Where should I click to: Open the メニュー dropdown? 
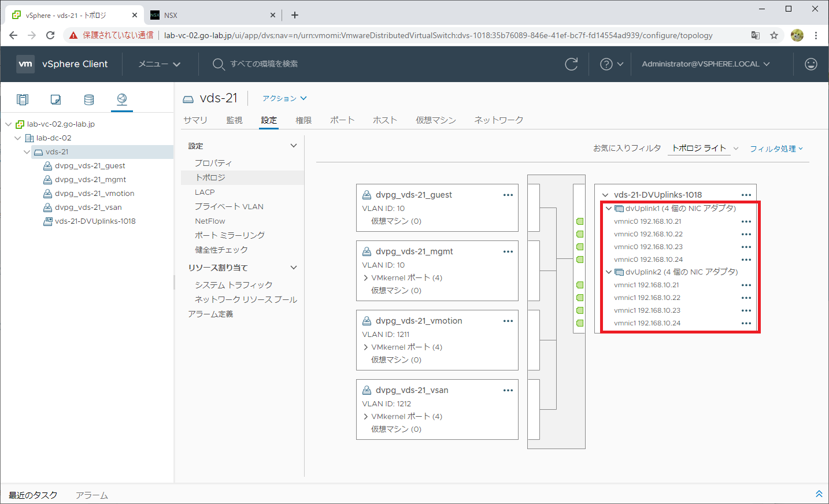160,64
